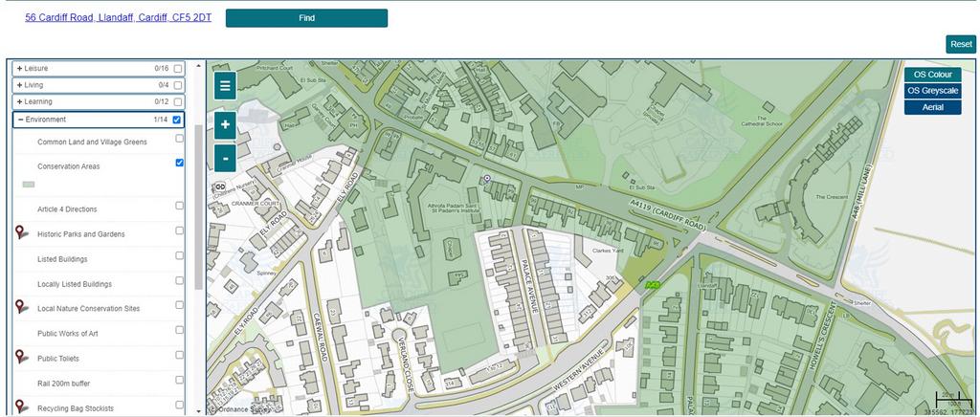Open the map hamburger menu icon
This screenshot has height=417, width=980.
225,86
